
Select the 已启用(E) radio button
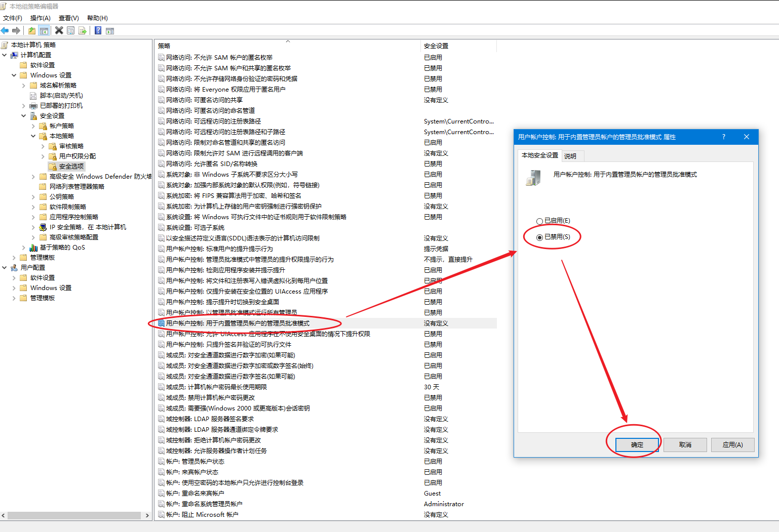pos(540,221)
